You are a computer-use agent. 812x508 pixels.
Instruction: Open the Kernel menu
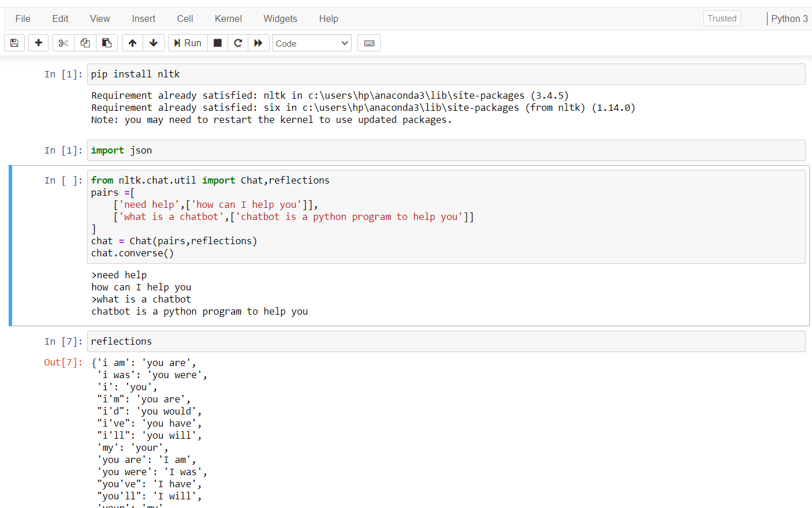click(x=228, y=18)
